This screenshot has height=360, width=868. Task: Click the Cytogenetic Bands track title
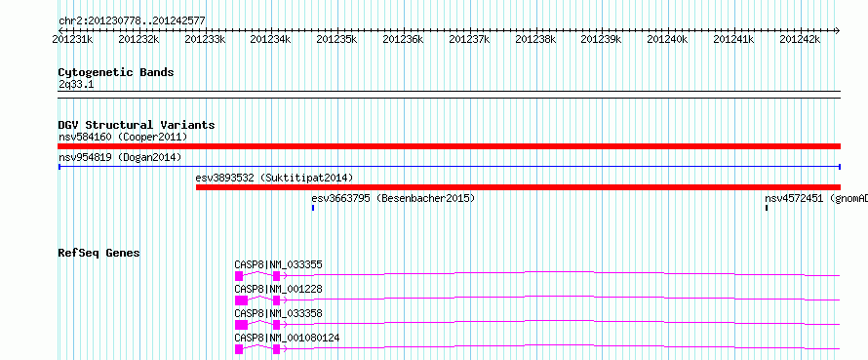116,72
